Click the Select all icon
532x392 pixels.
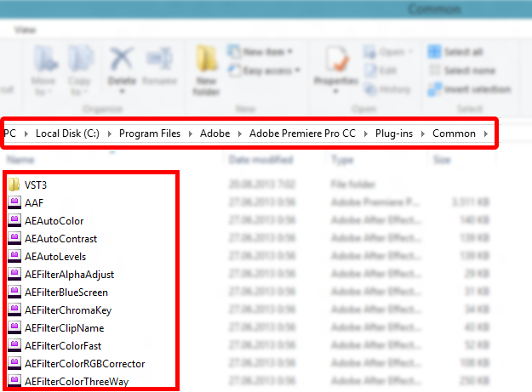[434, 52]
